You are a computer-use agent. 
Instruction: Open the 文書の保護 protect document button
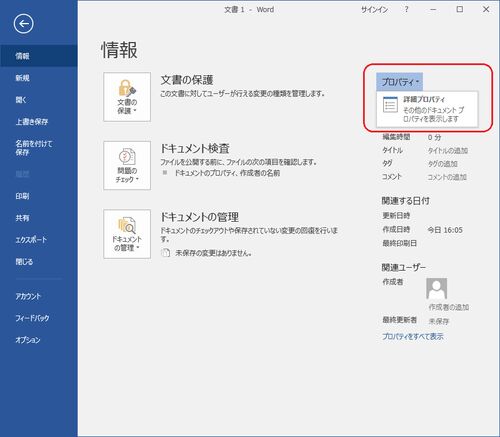coord(127,97)
